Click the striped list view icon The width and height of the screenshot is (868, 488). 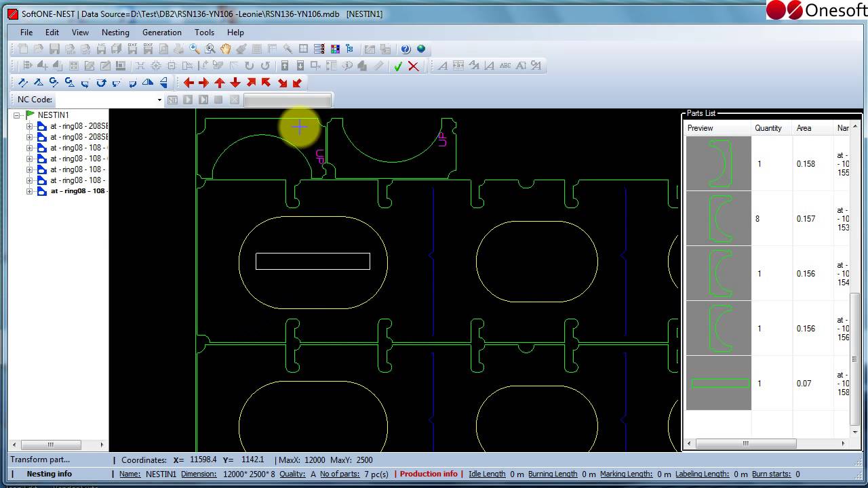[319, 49]
